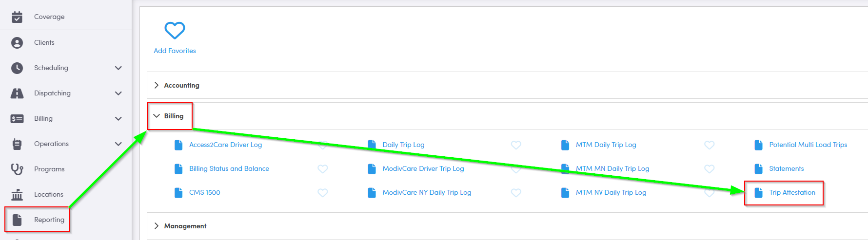Open the Dispatching menu in sidebar
Screen dimensions: 868x240
(52, 93)
